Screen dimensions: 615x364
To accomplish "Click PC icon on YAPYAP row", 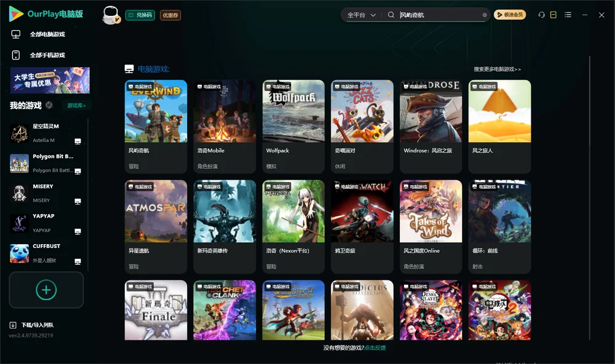I will pos(77,231).
